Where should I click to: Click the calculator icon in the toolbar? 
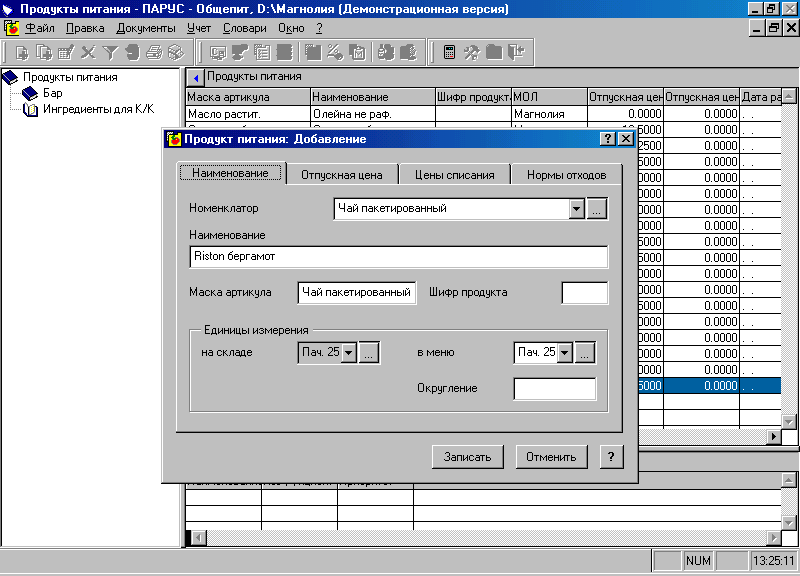coord(449,52)
